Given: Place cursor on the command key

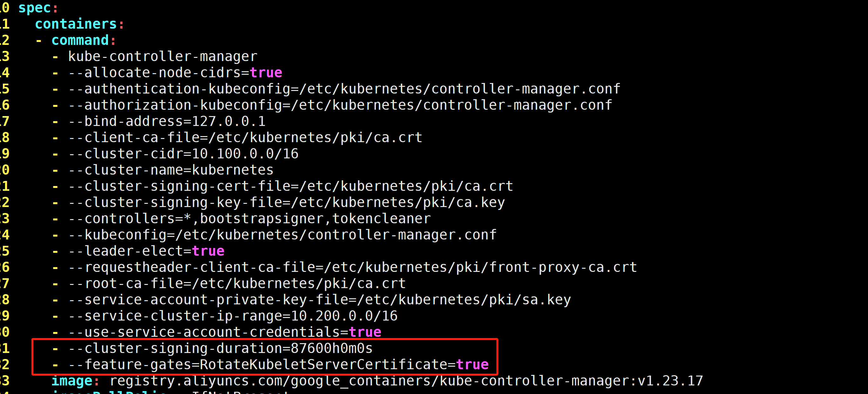Looking at the screenshot, I should 80,40.
